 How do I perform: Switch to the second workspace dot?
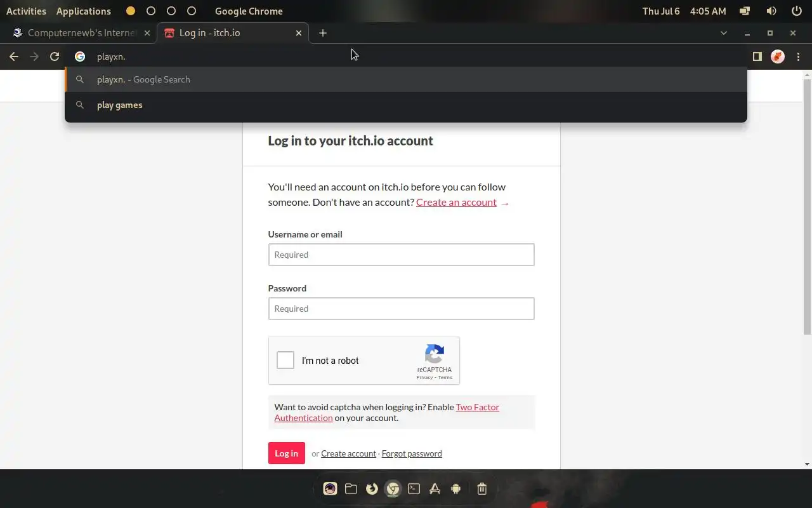[x=151, y=11]
